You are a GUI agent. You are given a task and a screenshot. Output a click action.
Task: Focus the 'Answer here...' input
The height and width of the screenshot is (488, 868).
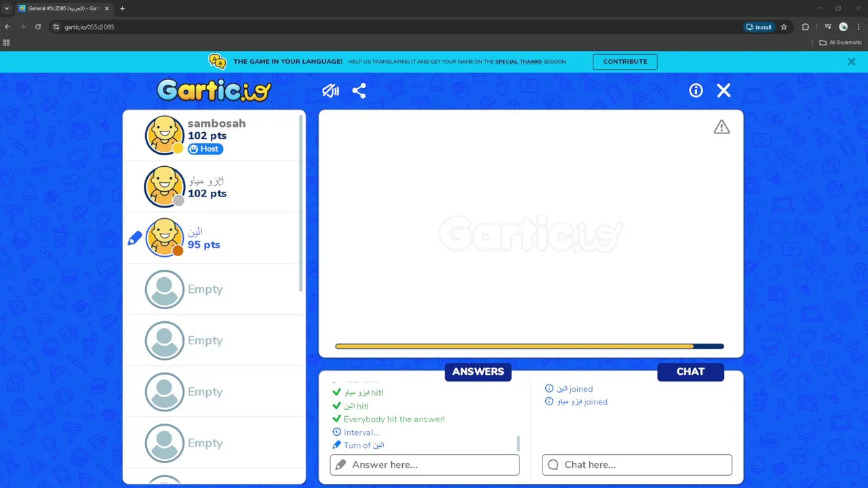coord(425,465)
